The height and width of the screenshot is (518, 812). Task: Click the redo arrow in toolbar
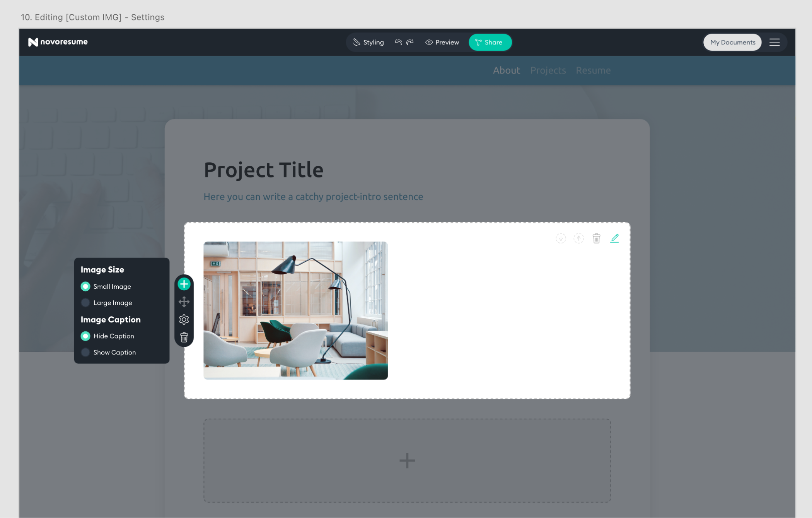coord(410,42)
